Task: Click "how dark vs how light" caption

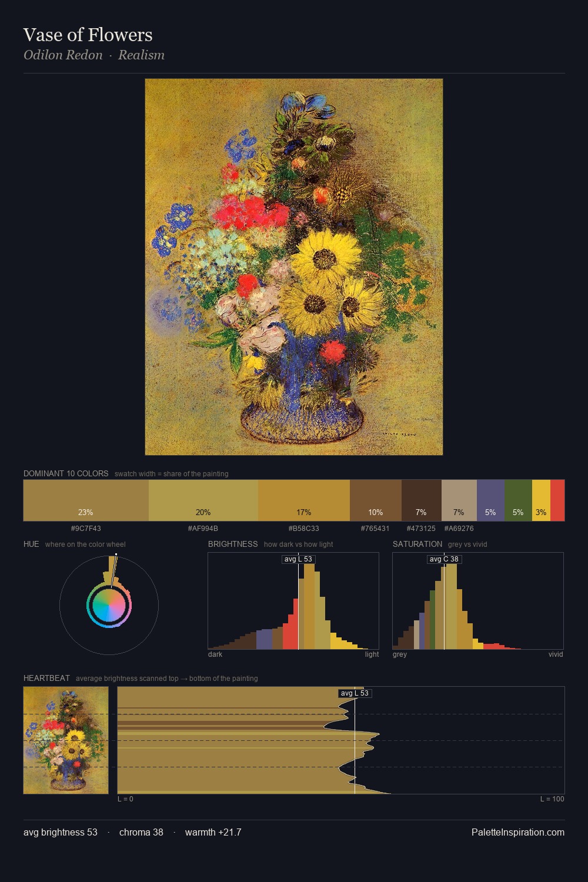Action: (298, 544)
